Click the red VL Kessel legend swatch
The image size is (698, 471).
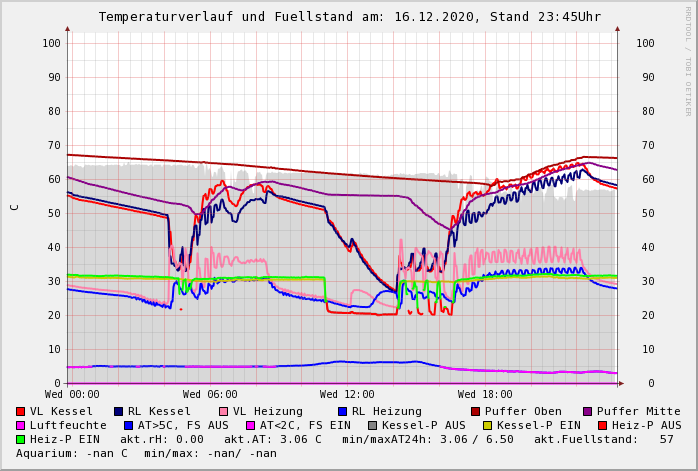click(20, 412)
